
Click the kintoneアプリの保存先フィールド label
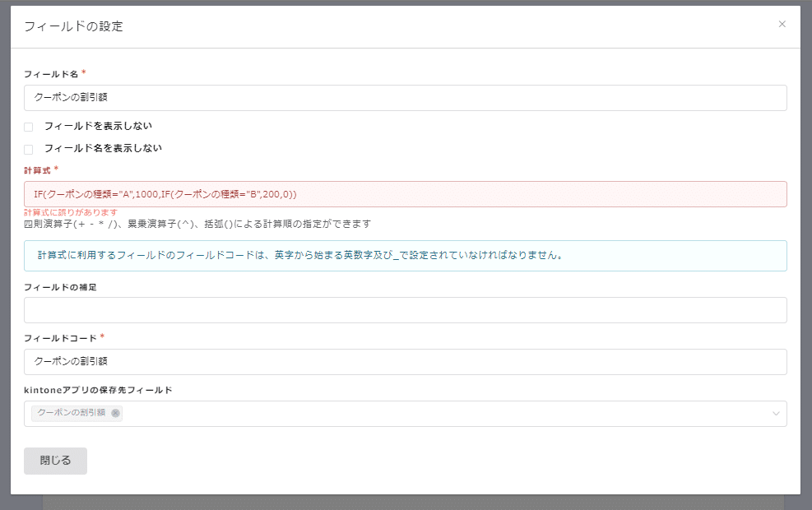coord(98,391)
